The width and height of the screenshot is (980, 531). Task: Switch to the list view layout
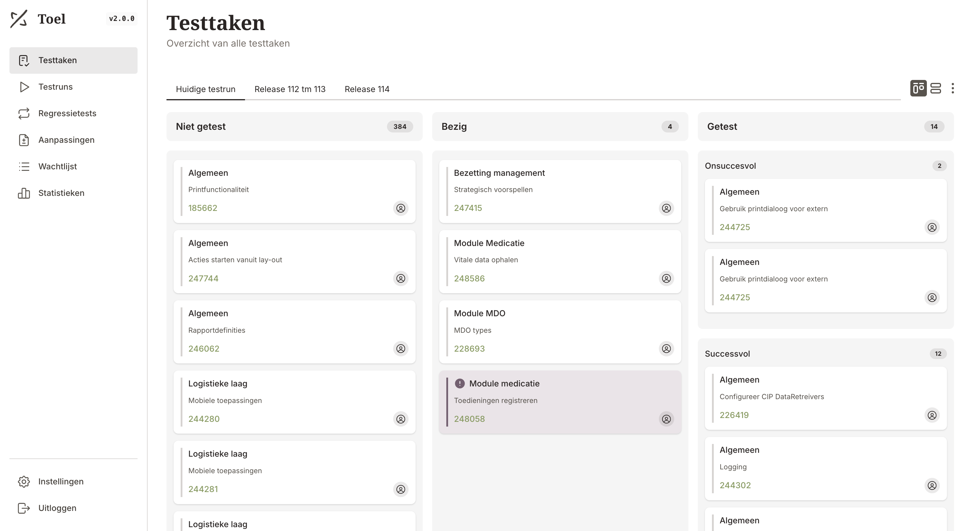[935, 88]
